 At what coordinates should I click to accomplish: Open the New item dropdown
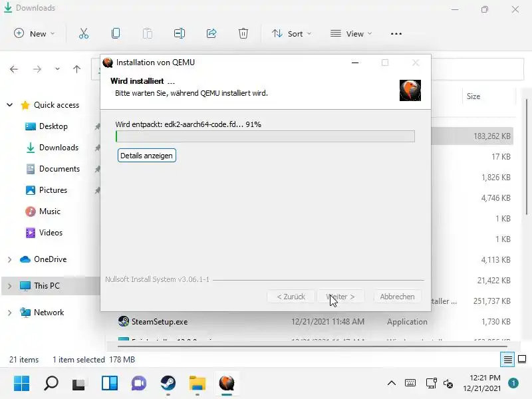[35, 34]
